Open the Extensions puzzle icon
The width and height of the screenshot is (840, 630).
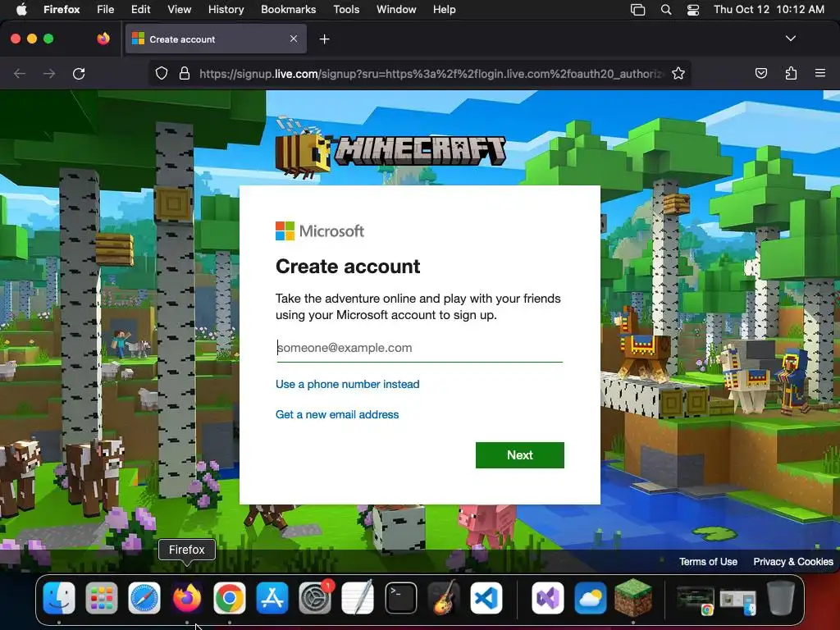point(791,73)
